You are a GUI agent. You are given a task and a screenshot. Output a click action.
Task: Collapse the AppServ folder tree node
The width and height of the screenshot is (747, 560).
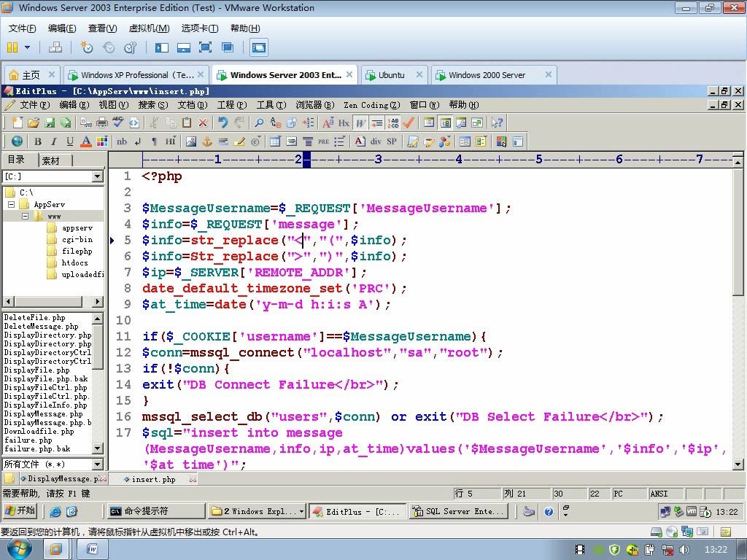coord(12,204)
